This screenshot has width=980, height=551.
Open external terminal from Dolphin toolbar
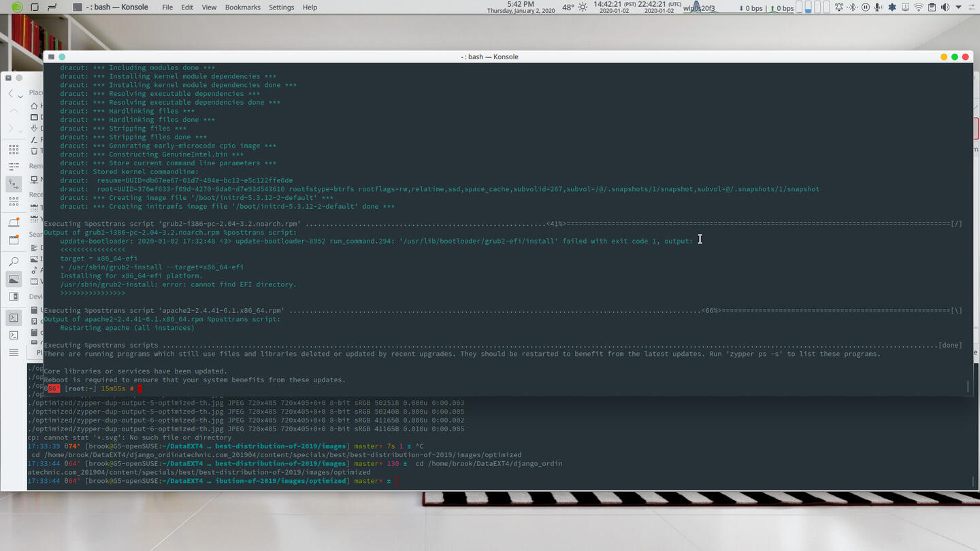pyautogui.click(x=14, y=335)
